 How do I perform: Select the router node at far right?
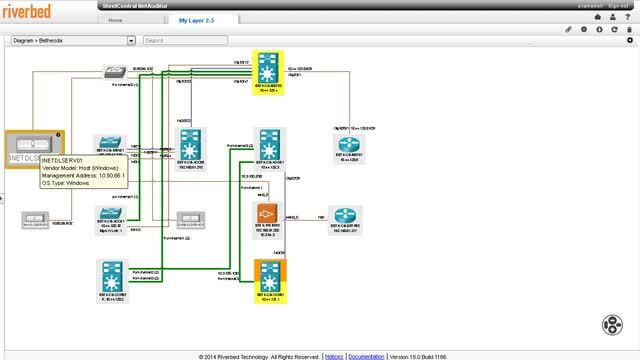tap(349, 145)
